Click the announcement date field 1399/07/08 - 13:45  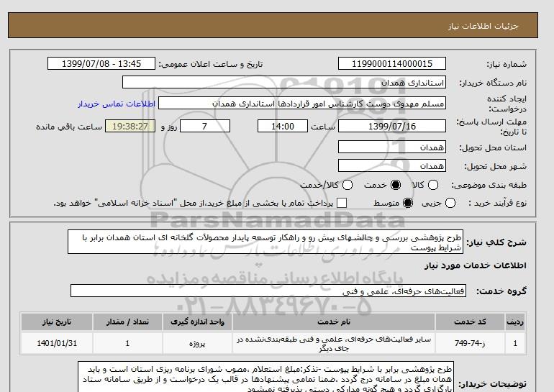click(x=101, y=63)
